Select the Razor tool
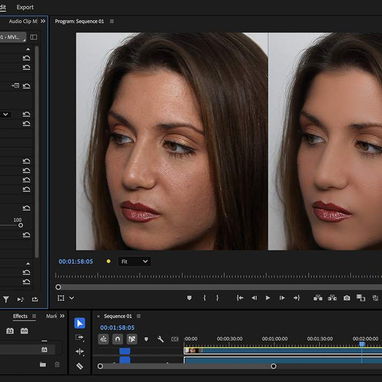This screenshot has width=382, height=382. click(x=79, y=366)
